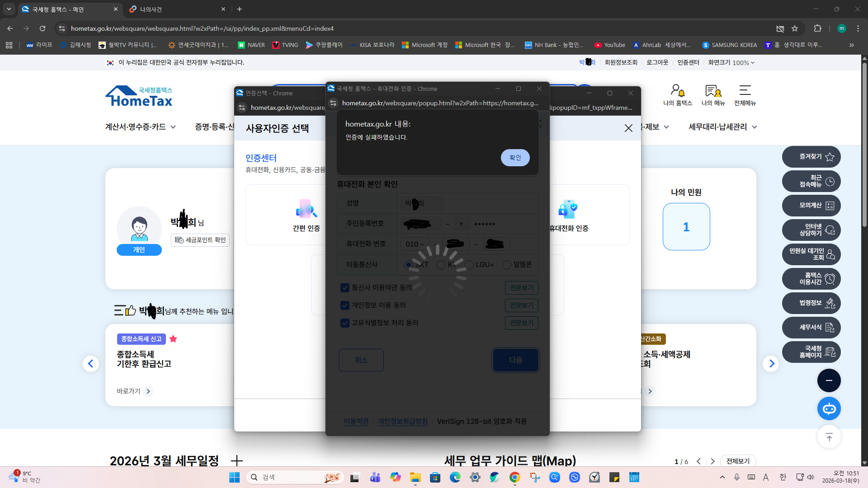Open 인터넷 상담하기 shortcut
This screenshot has width=868, height=488.
coord(811,230)
